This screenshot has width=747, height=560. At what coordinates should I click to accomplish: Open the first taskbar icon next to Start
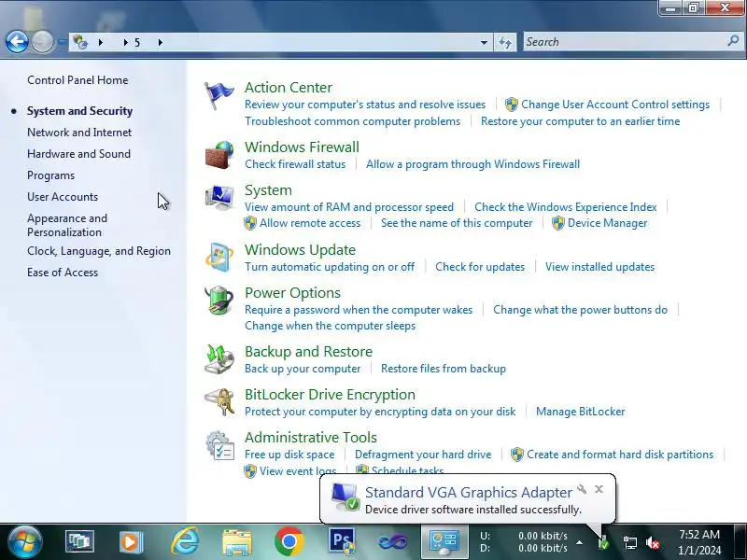(x=79, y=542)
